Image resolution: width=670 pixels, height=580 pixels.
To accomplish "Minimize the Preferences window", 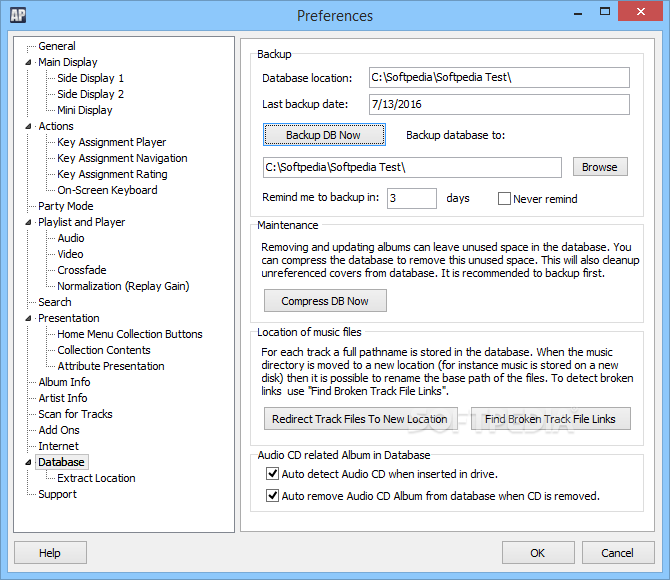I will click(578, 12).
